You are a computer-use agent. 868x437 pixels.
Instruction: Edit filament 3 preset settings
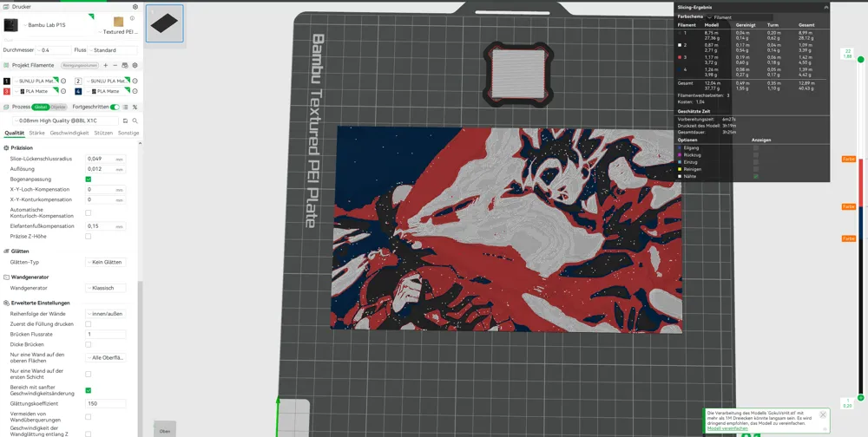[x=63, y=91]
